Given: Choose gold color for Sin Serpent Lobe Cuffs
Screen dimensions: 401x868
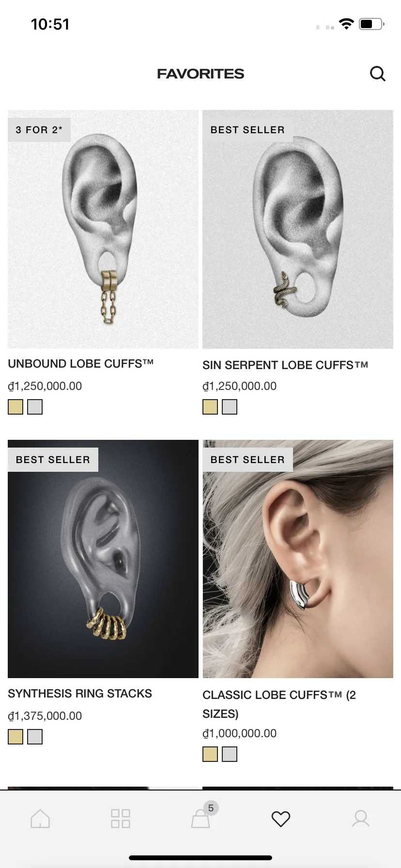Looking at the screenshot, I should coord(210,407).
